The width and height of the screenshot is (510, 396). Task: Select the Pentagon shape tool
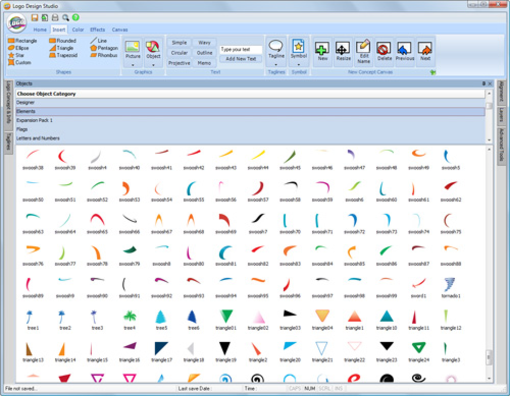[x=104, y=48]
